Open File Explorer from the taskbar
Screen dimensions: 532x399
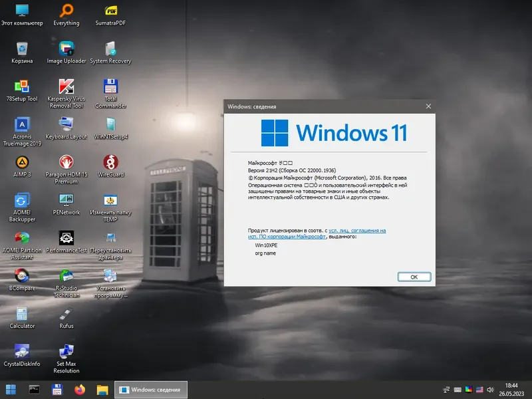tap(101, 390)
